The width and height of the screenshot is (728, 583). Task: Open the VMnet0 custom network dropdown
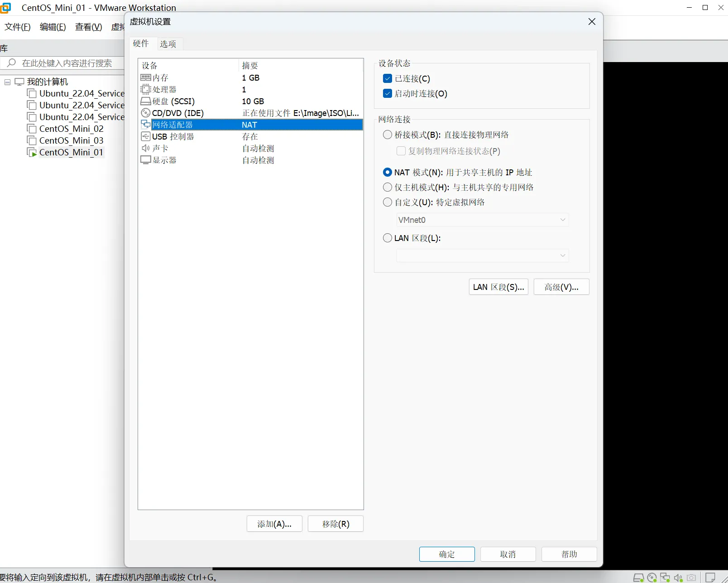(482, 220)
